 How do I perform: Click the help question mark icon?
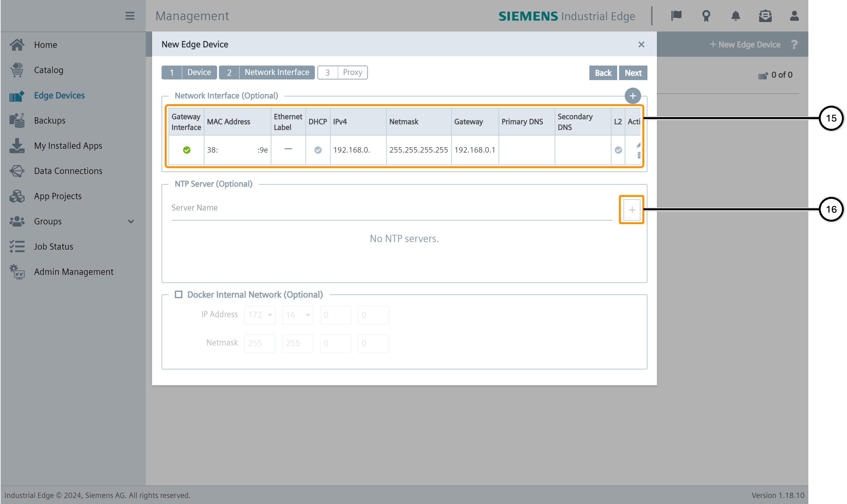tap(794, 45)
